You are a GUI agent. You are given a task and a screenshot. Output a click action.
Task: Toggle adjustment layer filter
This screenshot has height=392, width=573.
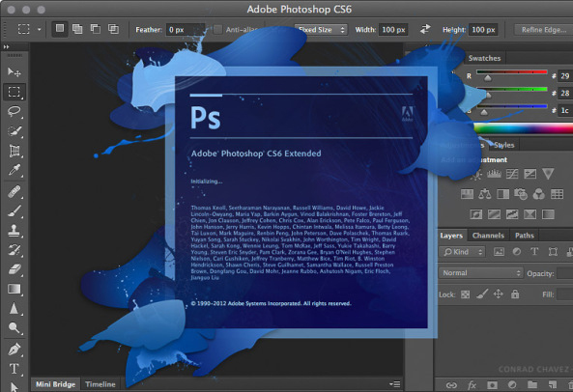[x=517, y=251]
